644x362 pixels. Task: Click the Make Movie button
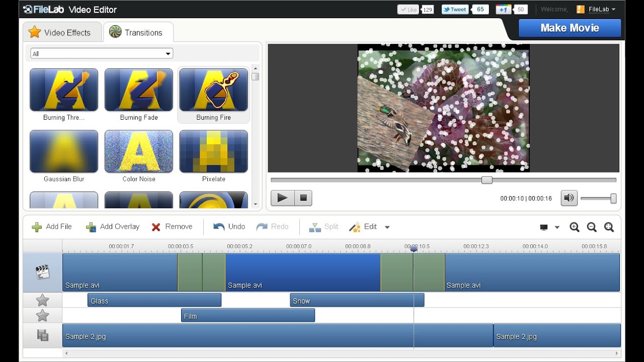point(570,28)
